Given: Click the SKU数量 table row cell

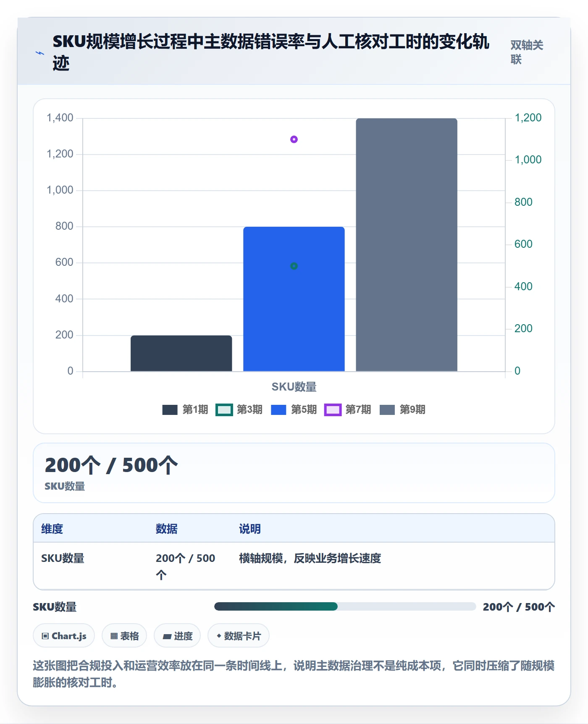Looking at the screenshot, I should pyautogui.click(x=63, y=558).
